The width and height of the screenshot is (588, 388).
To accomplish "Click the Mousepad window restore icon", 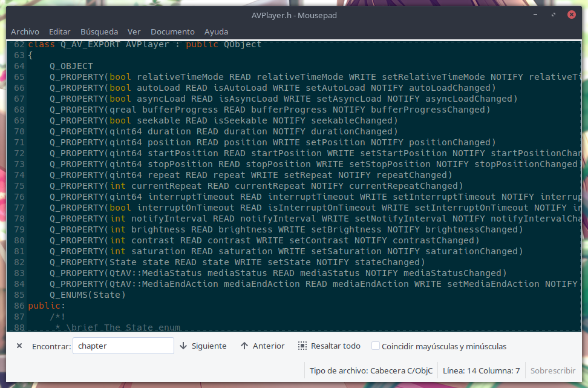I will 552,15.
